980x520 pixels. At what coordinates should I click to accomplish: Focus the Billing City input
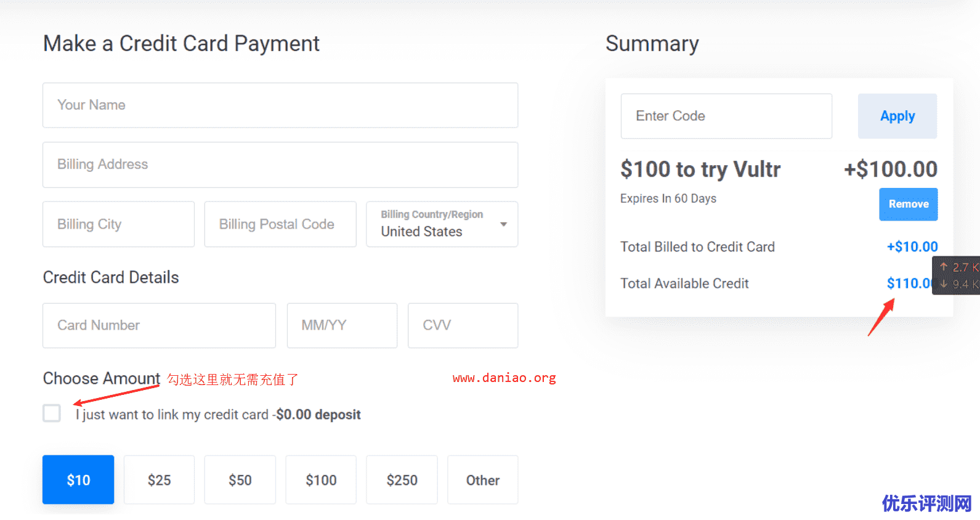click(118, 224)
